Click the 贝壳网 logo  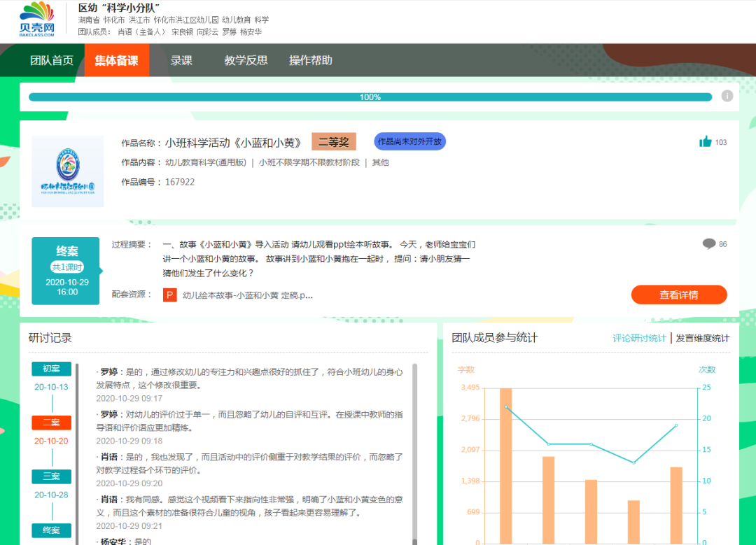(37, 20)
